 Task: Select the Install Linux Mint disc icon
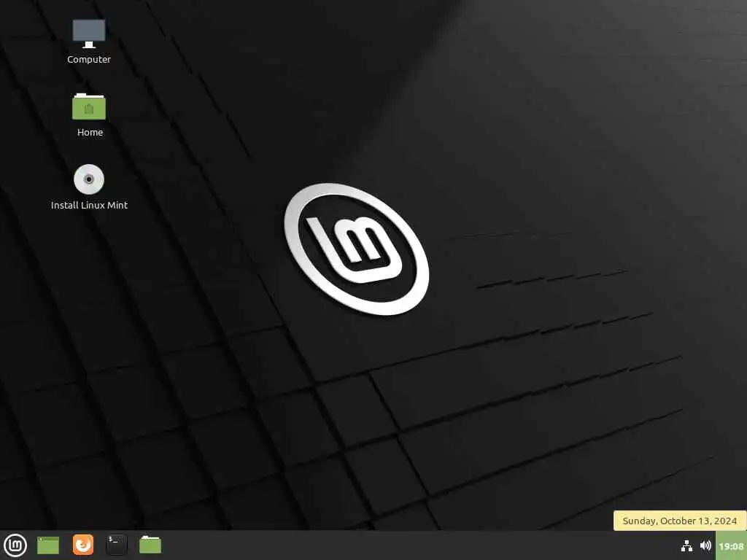[88, 179]
